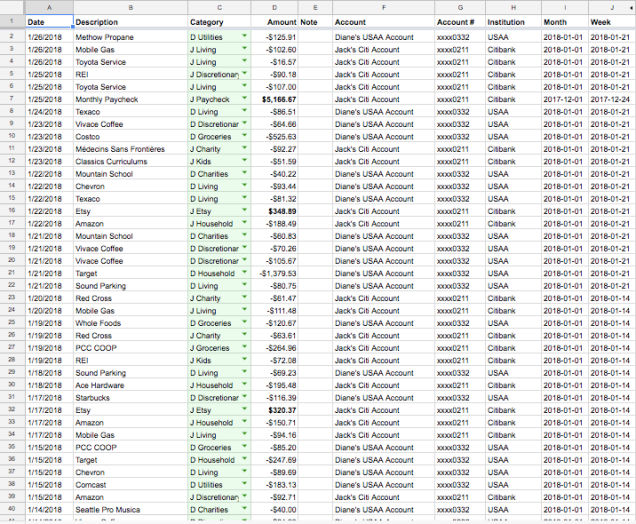
Task: Select column D header
Action: click(x=275, y=7)
